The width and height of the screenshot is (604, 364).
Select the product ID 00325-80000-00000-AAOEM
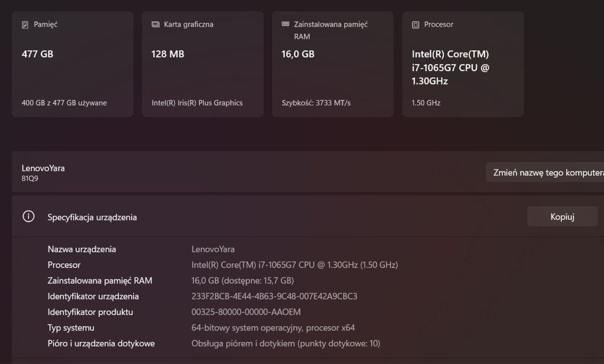pyautogui.click(x=246, y=312)
